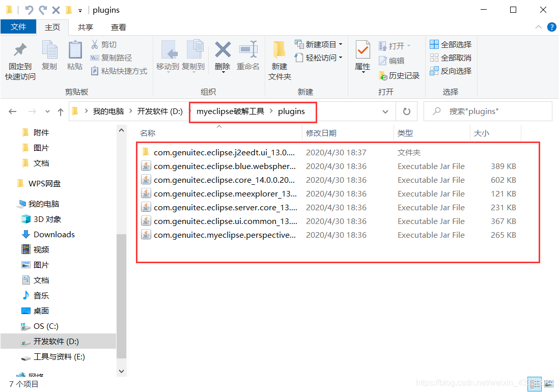Screen dimensions: 559x392
Task: Open WPS网盘 in navigation pane
Action: point(44,183)
